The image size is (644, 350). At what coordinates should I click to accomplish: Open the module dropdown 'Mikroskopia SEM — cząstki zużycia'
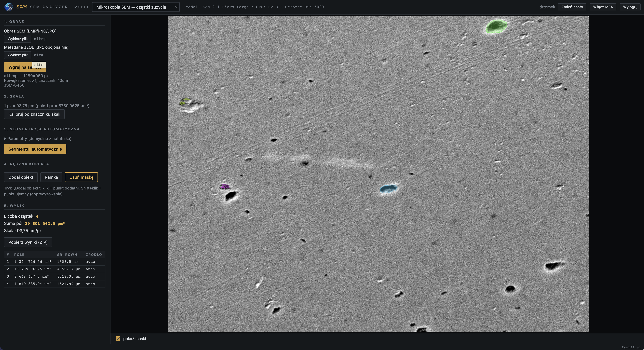[136, 7]
